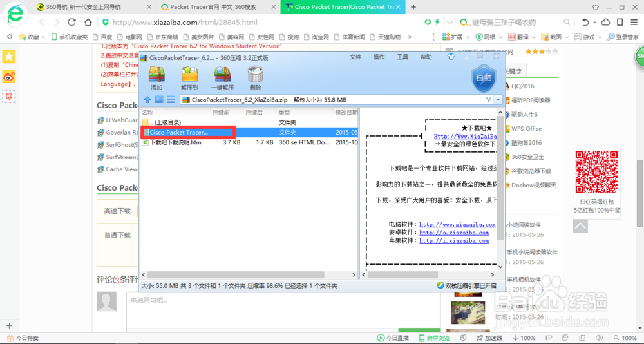Click the skin (shirt) icon in the 360压缩 title bar

451,57
